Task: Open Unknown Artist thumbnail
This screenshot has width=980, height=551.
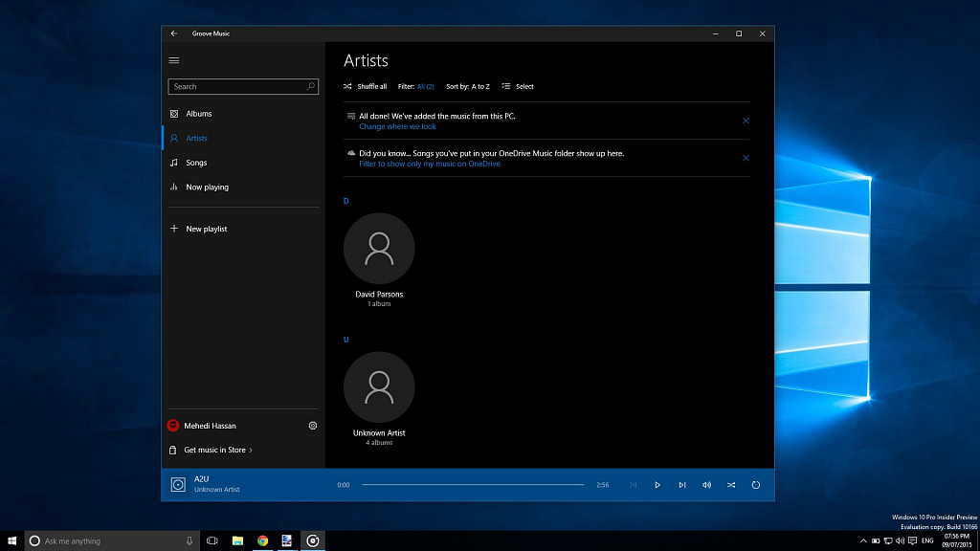Action: pos(379,387)
